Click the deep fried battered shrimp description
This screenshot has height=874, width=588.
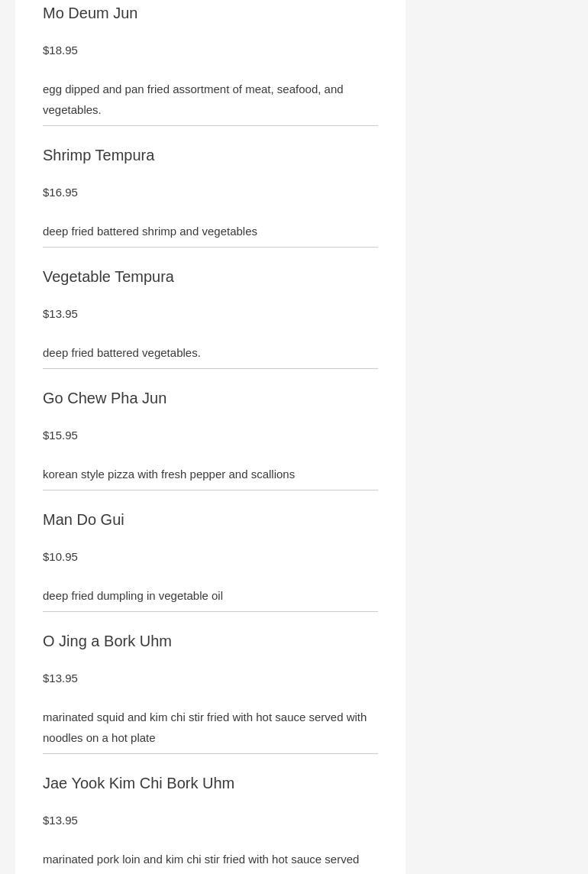coord(150,231)
